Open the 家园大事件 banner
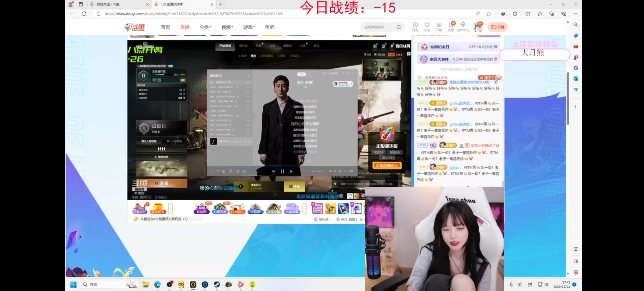Screen dimensions: 644x291 click(x=458, y=59)
